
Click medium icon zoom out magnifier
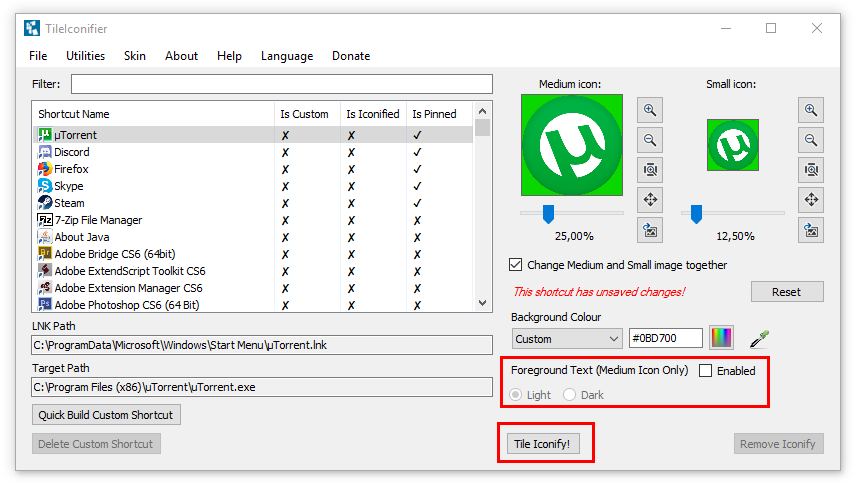pyautogui.click(x=650, y=140)
